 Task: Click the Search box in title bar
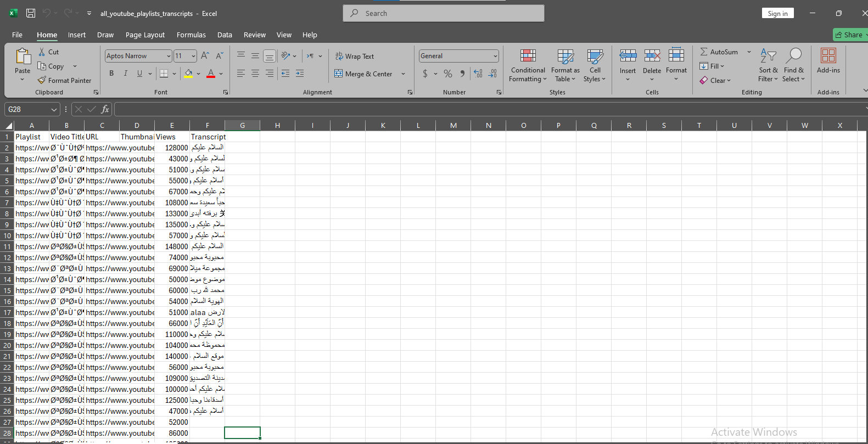tap(444, 13)
